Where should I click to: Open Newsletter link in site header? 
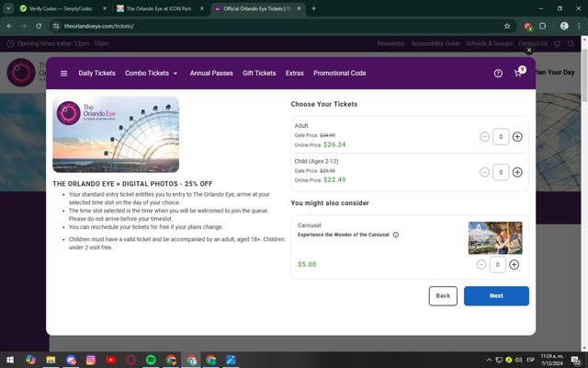[x=390, y=43]
